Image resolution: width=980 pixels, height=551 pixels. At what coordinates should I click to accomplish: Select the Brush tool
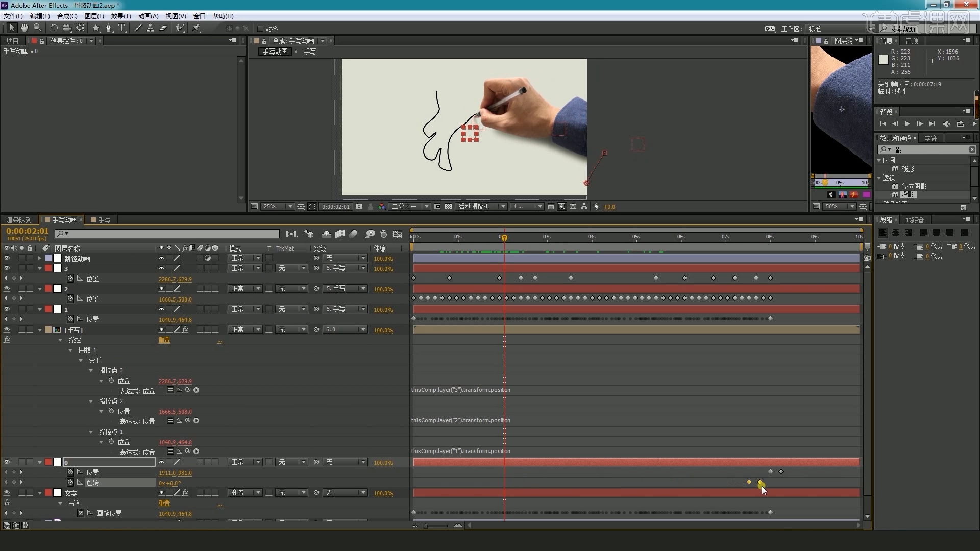(x=138, y=28)
